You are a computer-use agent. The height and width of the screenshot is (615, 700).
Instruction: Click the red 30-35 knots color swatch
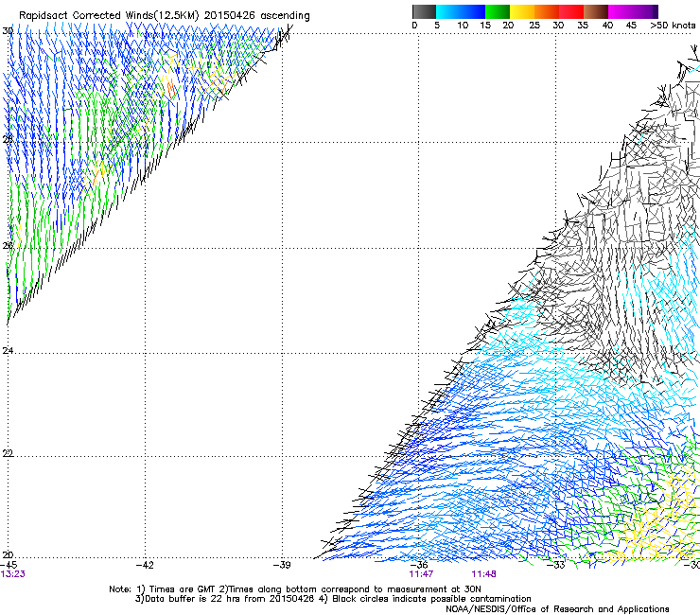coord(571,11)
